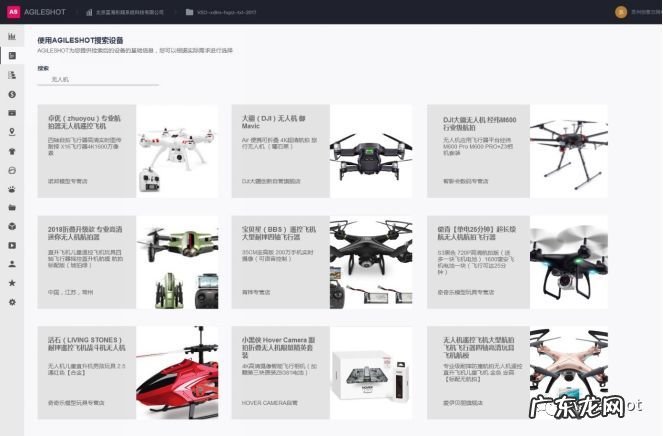Select the BBS remote aircraft card title
663x436 pixels.
coord(279,233)
